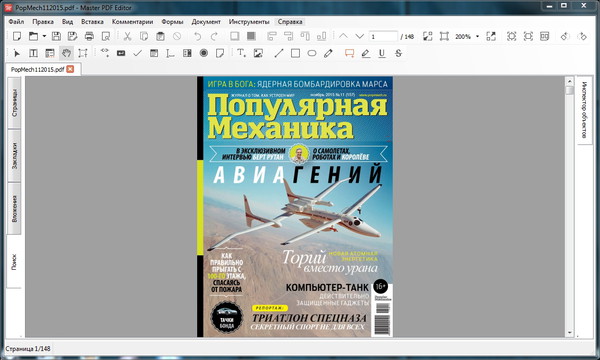600x360 pixels.
Task: Select the insert Text tool
Action: pyautogui.click(x=241, y=53)
